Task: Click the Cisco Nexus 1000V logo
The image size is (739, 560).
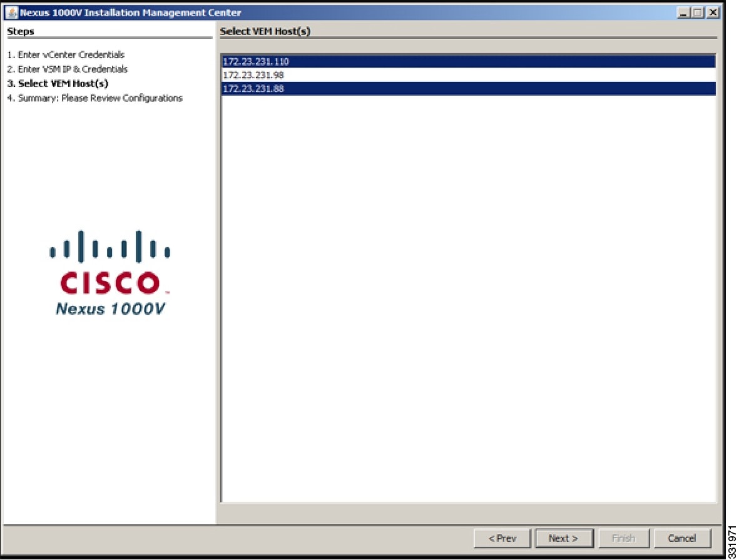Action: pos(110,272)
